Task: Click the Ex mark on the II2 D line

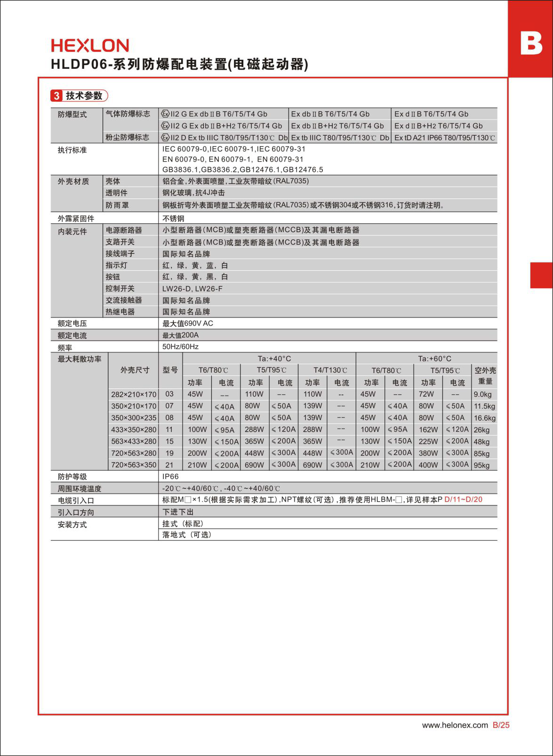Action: (x=165, y=138)
